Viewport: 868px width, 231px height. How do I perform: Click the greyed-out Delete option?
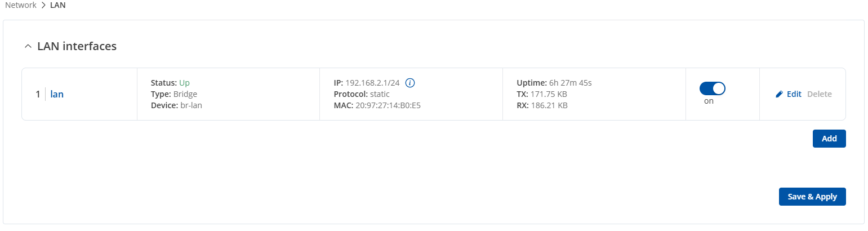pos(820,94)
